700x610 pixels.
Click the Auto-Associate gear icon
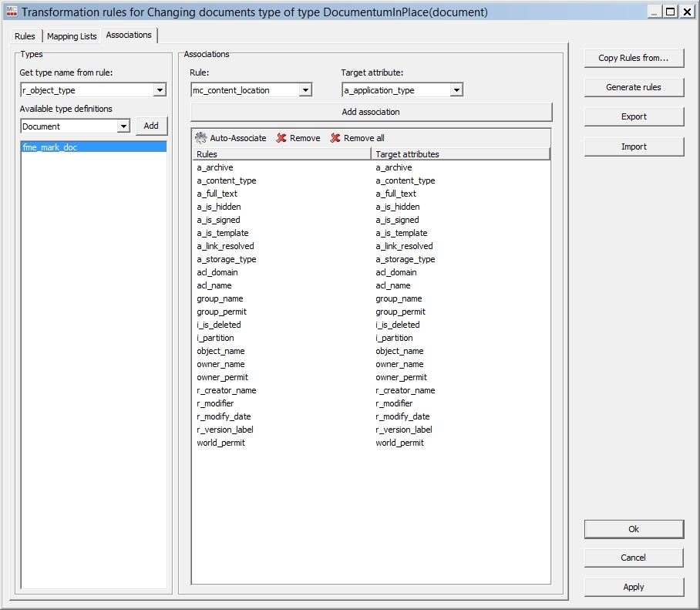[201, 138]
